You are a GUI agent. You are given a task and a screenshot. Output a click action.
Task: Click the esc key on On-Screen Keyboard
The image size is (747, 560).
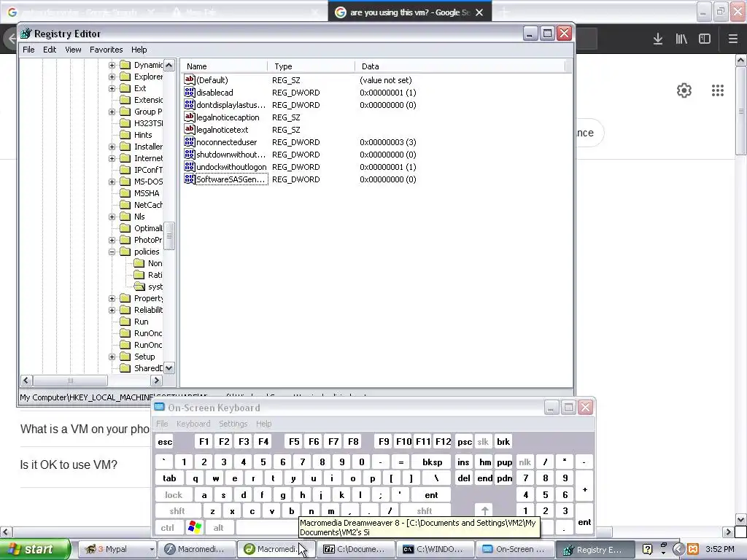tap(165, 442)
